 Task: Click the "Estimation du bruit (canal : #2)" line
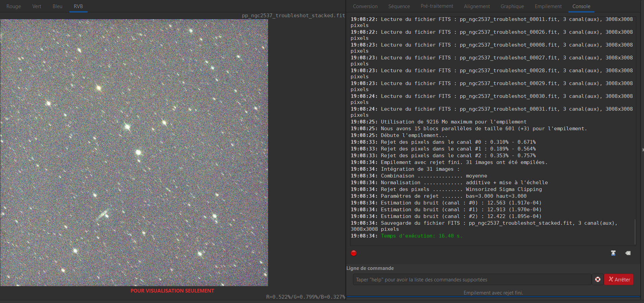pos(446,216)
